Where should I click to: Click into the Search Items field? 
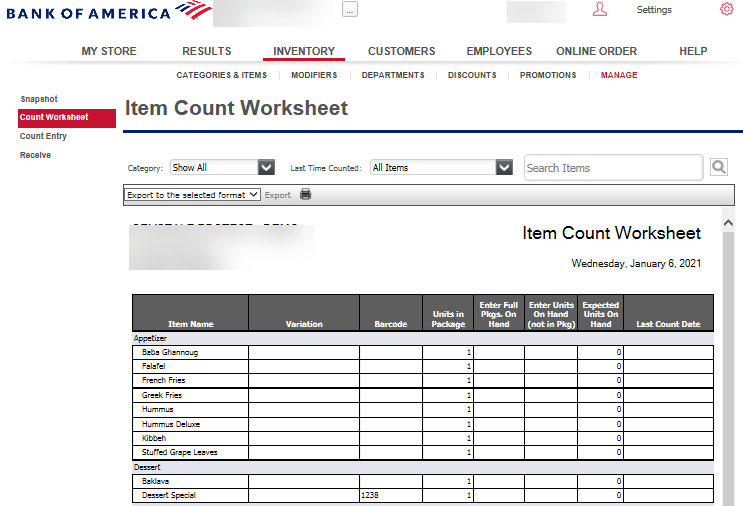(613, 168)
